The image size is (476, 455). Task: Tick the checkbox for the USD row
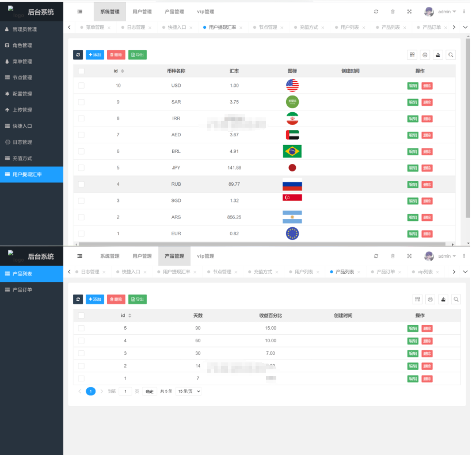coord(81,85)
